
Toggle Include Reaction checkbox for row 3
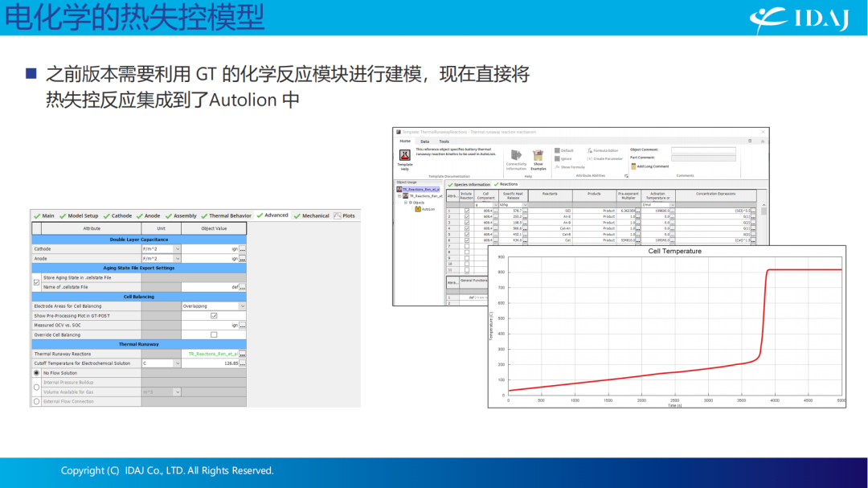(x=467, y=223)
